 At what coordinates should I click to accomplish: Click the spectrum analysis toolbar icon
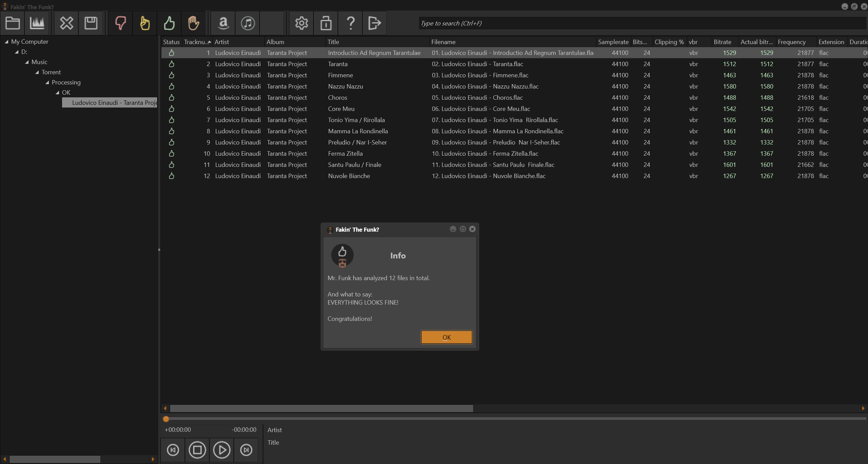pyautogui.click(x=37, y=23)
